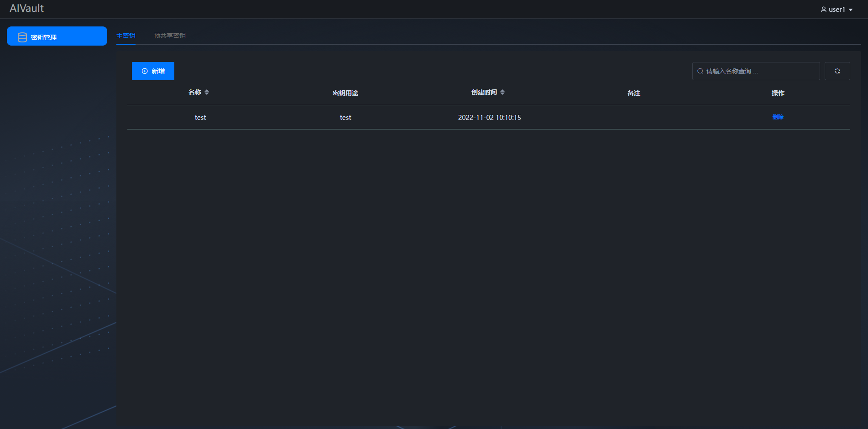Click the 新增 button to add key

pyautogui.click(x=153, y=71)
